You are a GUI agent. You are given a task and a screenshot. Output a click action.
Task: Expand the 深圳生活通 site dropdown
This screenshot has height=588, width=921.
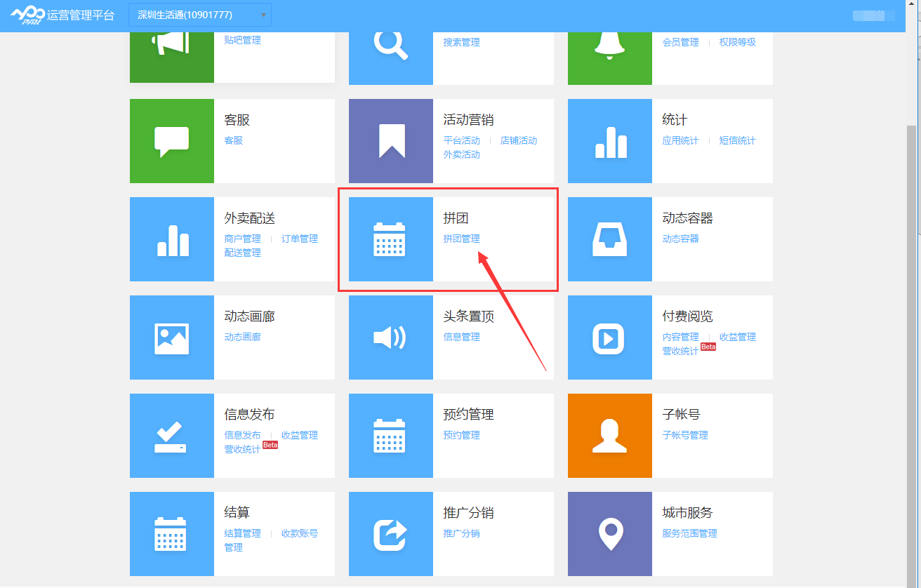[200, 15]
